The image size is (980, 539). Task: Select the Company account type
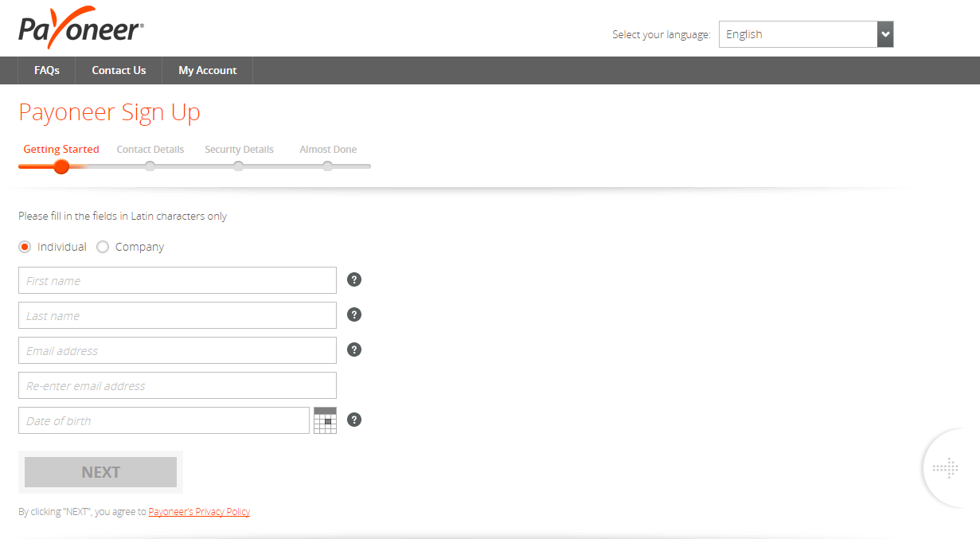click(103, 247)
